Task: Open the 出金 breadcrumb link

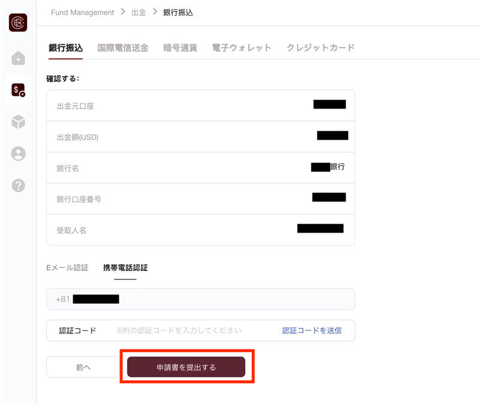Action: click(x=138, y=13)
